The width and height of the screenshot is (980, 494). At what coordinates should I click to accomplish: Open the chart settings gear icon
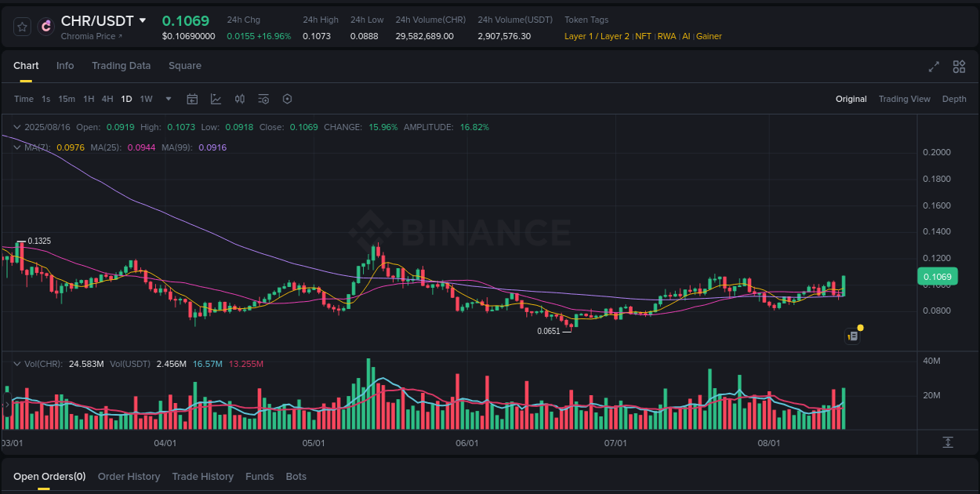coord(287,99)
